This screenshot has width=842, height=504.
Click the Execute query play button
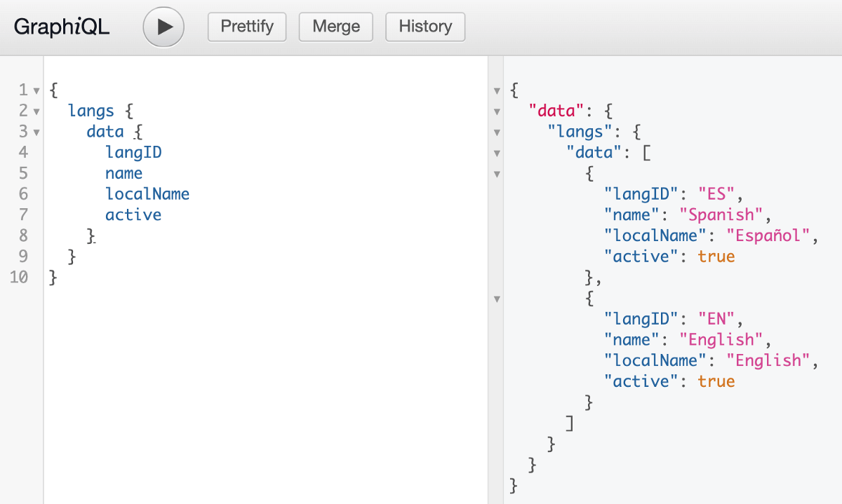coord(163,27)
